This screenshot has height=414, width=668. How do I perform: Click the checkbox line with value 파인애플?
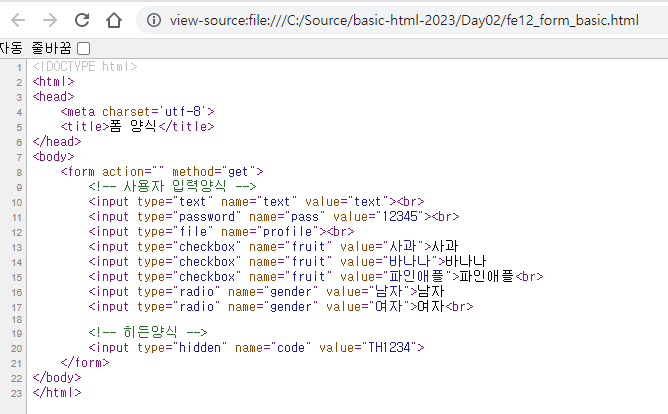(x=316, y=276)
